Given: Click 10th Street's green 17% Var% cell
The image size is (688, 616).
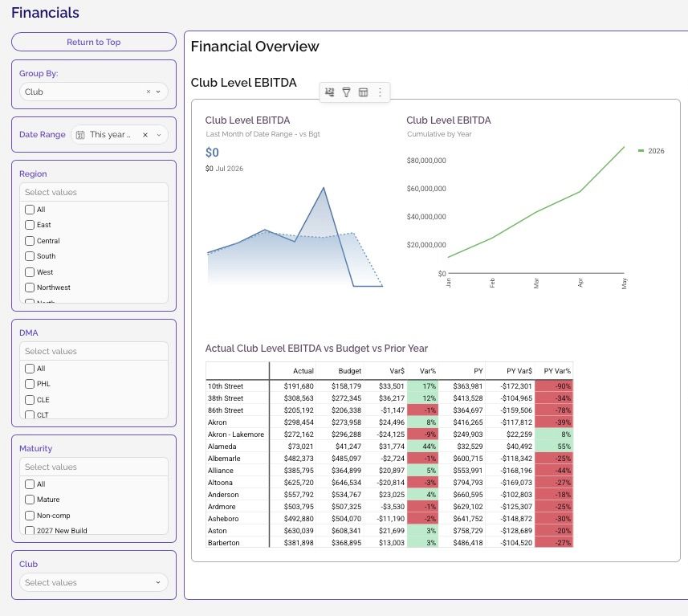Looking at the screenshot, I should point(423,386).
